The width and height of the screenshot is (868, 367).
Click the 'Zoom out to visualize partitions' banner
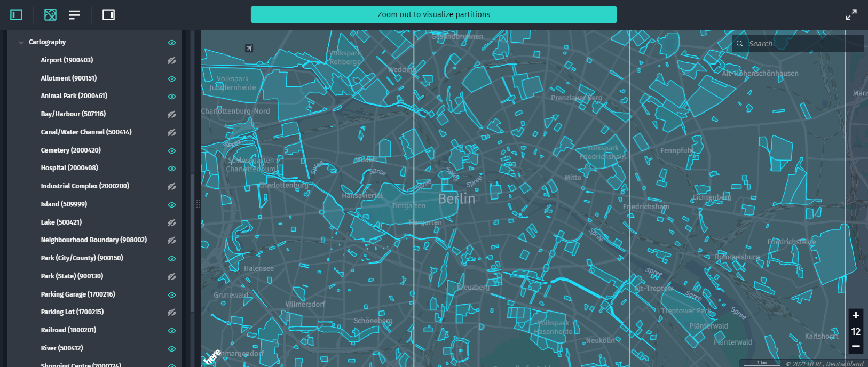point(434,14)
